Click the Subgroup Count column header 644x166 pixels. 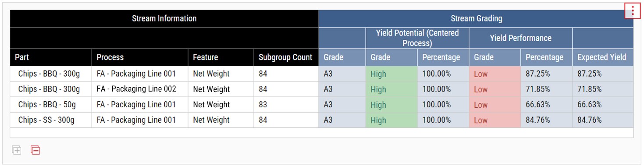tap(286, 57)
